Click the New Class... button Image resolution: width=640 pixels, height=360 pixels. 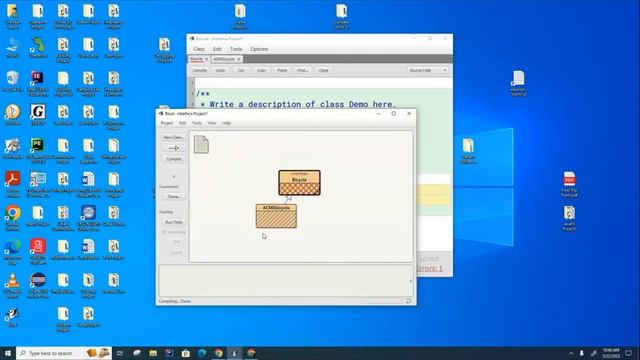(x=173, y=138)
